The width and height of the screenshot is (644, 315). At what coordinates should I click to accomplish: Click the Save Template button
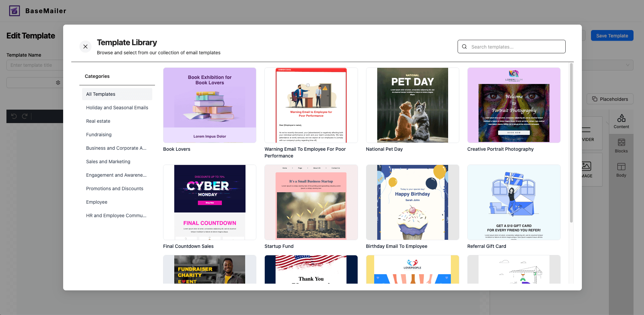[612, 35]
